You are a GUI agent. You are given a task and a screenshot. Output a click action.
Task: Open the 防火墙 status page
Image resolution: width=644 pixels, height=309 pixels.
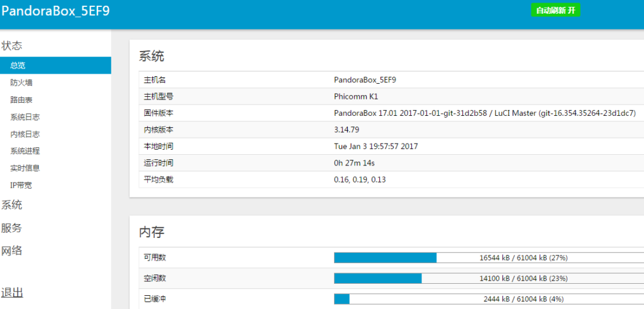(21, 82)
